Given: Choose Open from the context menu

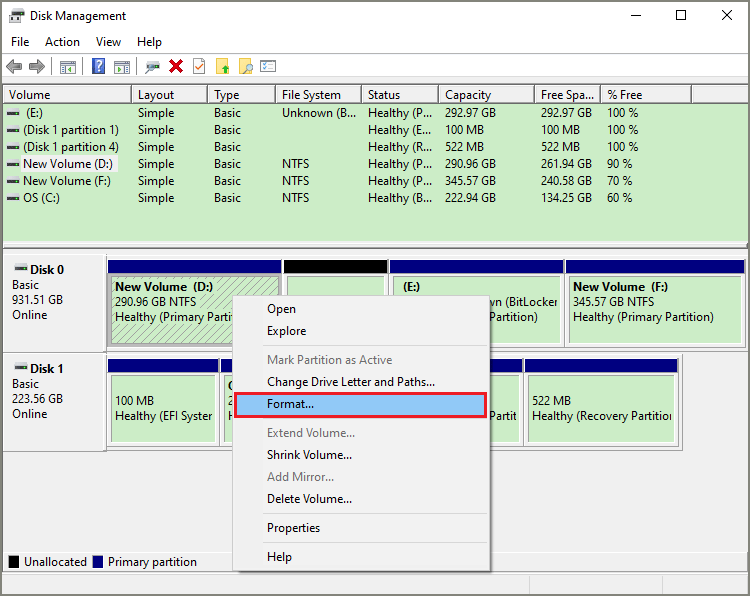Looking at the screenshot, I should pos(362,309).
